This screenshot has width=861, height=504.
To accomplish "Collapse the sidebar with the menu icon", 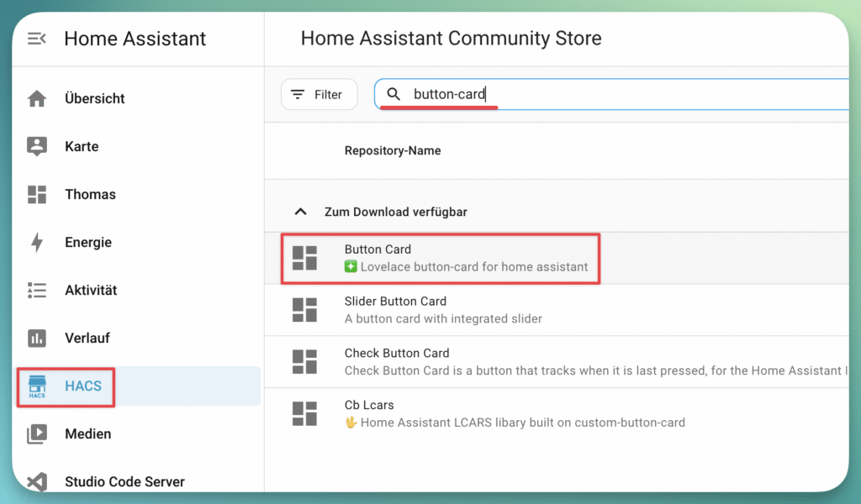I will [36, 39].
